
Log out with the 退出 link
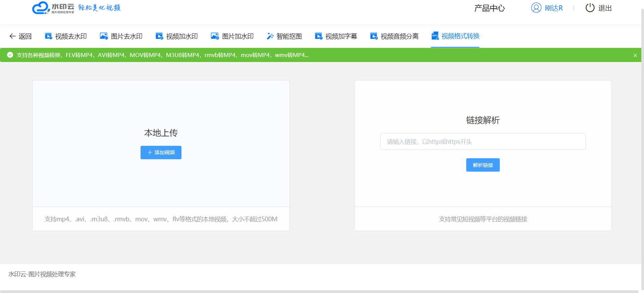599,8
